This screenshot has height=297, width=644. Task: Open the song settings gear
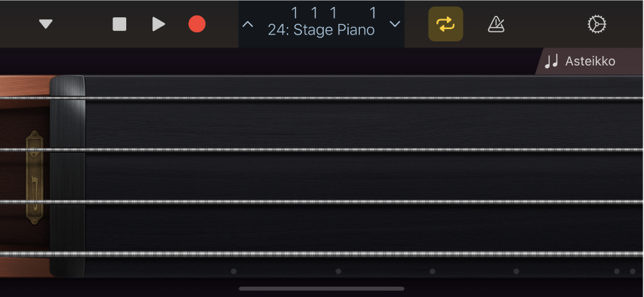pos(596,24)
